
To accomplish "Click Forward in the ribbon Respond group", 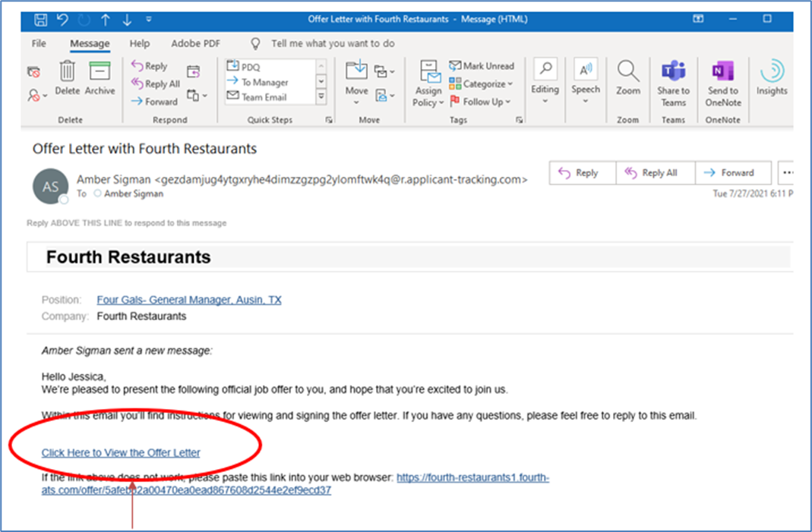I will pyautogui.click(x=154, y=102).
